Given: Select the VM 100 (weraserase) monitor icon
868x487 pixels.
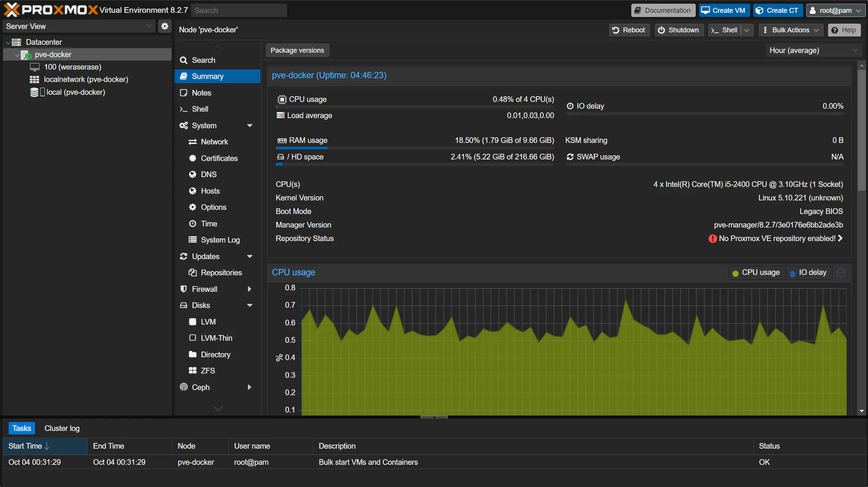Looking at the screenshot, I should (x=35, y=67).
